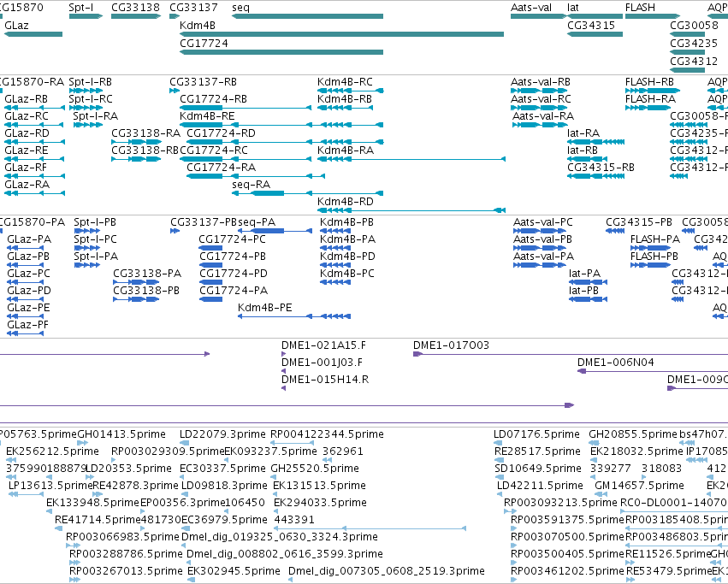Screen dimensions: 728x584
Task: Click the GLaz-PF protein glyph
Action: pos(26,333)
